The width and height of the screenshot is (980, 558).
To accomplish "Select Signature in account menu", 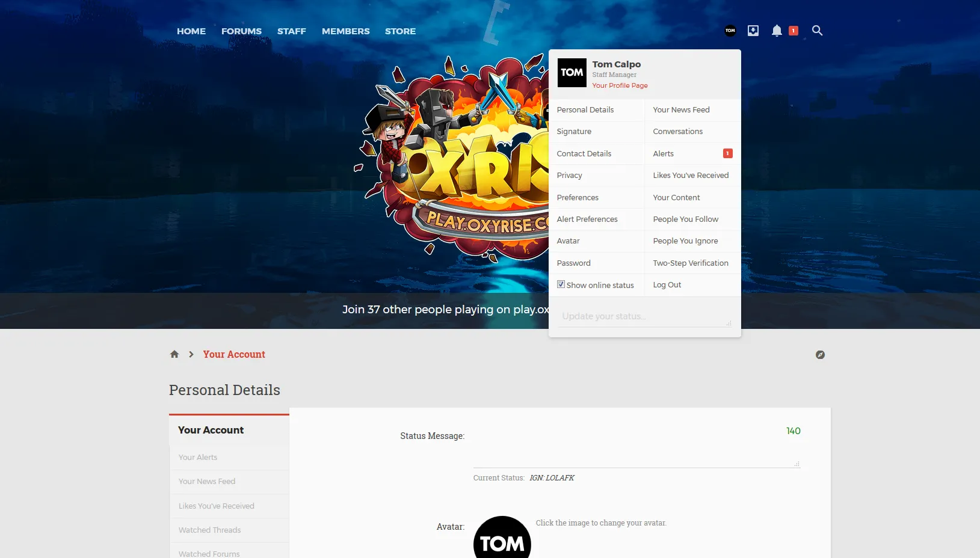I will [597, 132].
